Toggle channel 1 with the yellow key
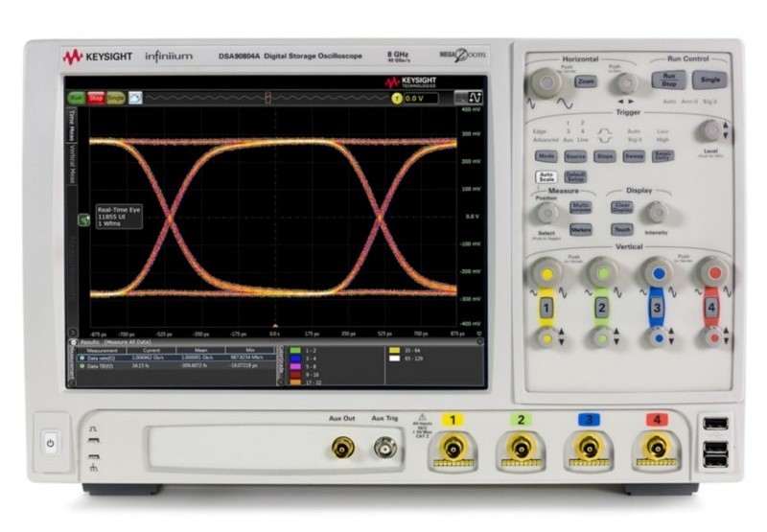Image resolution: width=767 pixels, height=532 pixels. pos(546,308)
